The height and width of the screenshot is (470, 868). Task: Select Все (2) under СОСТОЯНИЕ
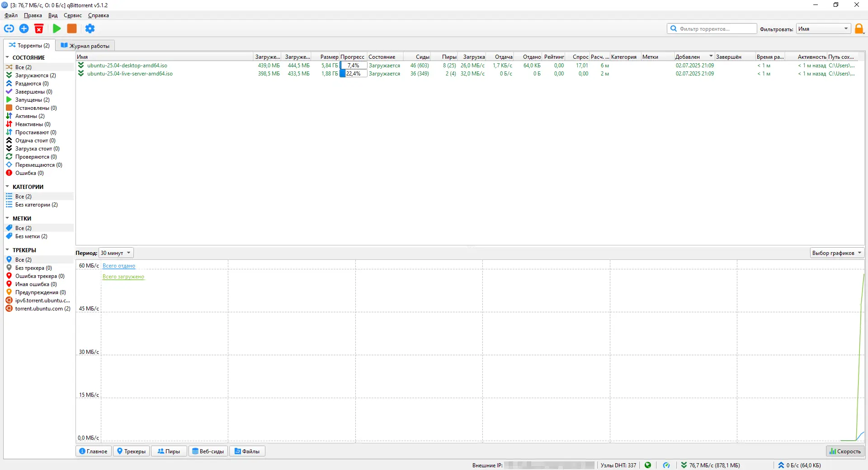[39, 67]
